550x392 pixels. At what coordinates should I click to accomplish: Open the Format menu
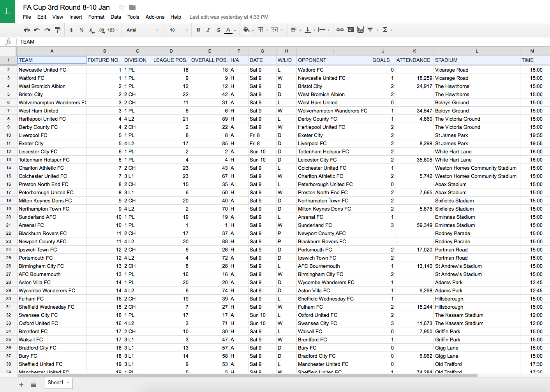[x=96, y=17]
